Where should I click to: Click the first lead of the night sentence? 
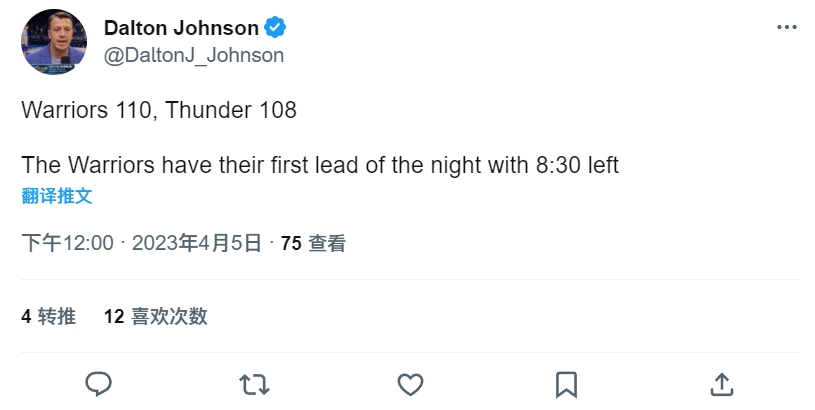point(320,165)
